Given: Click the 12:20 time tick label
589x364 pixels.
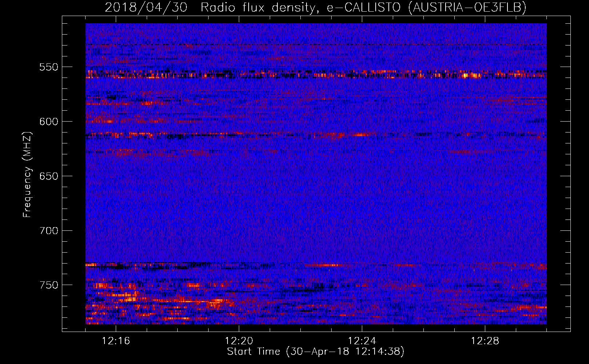Looking at the screenshot, I should click(x=239, y=341).
